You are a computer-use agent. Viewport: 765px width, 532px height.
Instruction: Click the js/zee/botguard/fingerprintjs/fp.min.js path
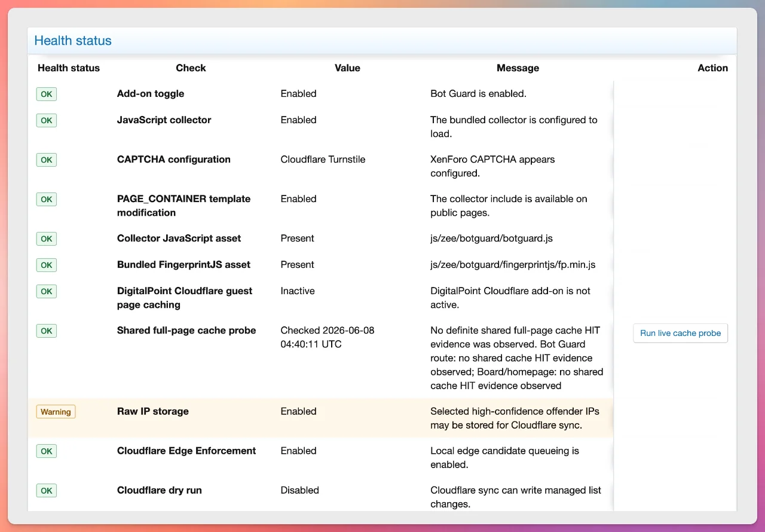click(513, 264)
